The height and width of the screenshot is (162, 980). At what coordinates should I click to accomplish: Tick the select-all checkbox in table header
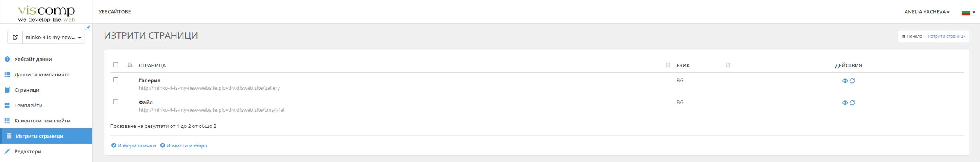(x=116, y=65)
